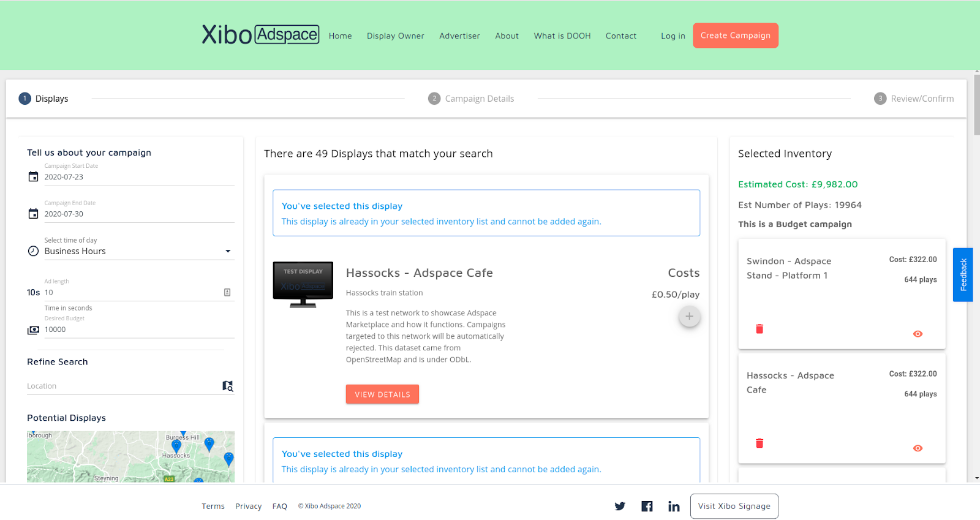Click Est Number of Plays: 19964 text
The height and width of the screenshot is (520, 980).
pyautogui.click(x=799, y=205)
